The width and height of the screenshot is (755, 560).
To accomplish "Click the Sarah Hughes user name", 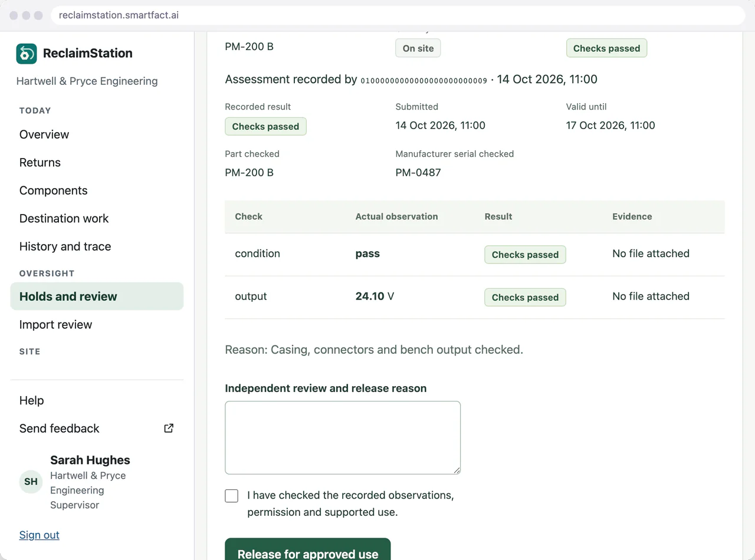I will (90, 460).
